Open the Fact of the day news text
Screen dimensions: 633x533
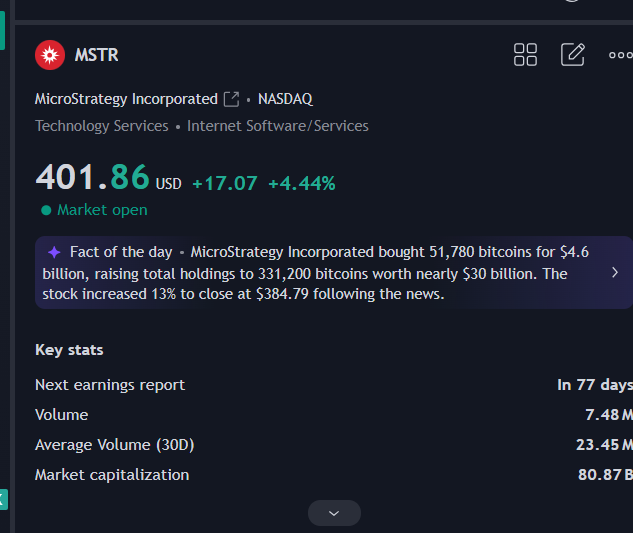pos(320,273)
